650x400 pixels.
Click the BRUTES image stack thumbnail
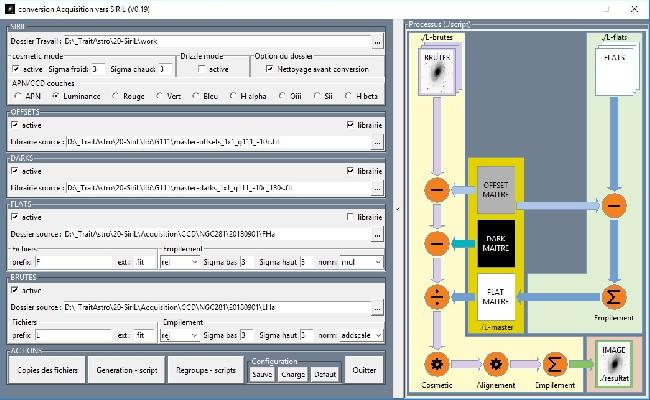438,72
